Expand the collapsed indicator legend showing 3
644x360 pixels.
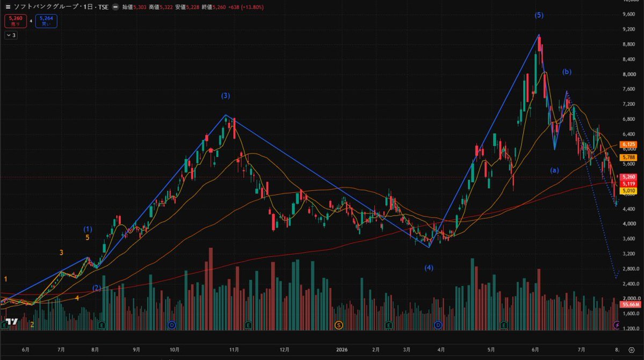(x=11, y=35)
